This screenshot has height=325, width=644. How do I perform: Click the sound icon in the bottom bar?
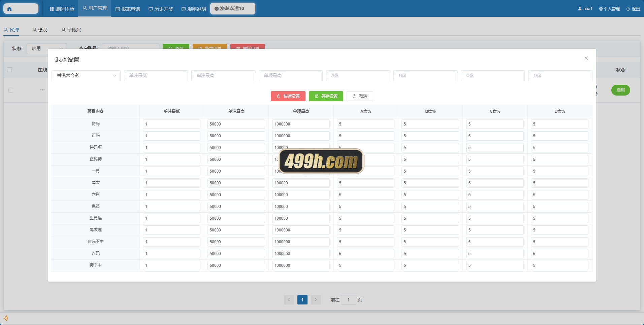pyautogui.click(x=5, y=318)
